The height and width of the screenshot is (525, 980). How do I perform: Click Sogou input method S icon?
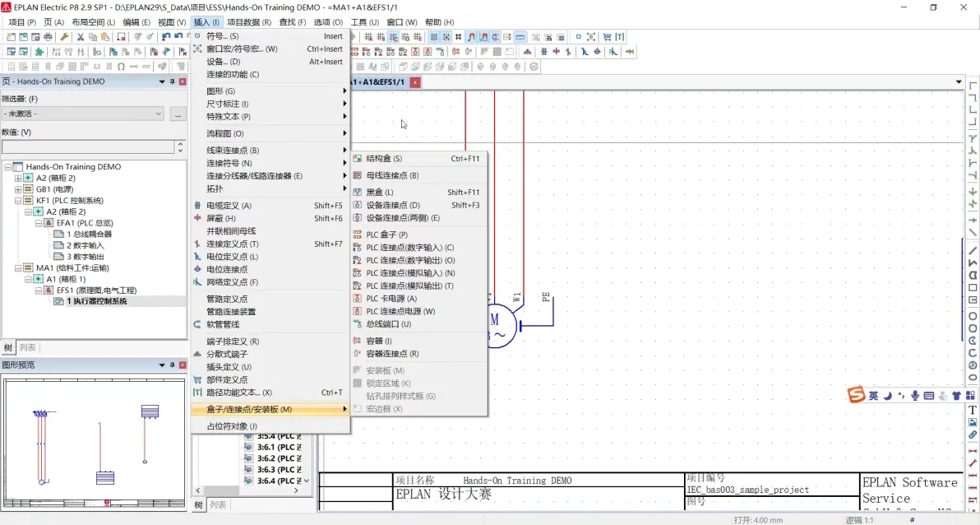point(856,395)
